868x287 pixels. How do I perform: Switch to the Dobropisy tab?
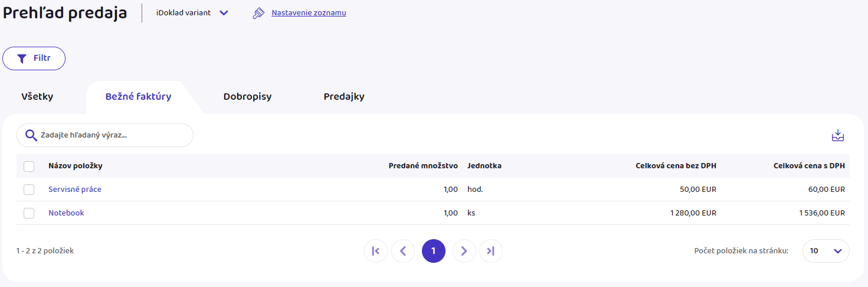pyautogui.click(x=247, y=97)
